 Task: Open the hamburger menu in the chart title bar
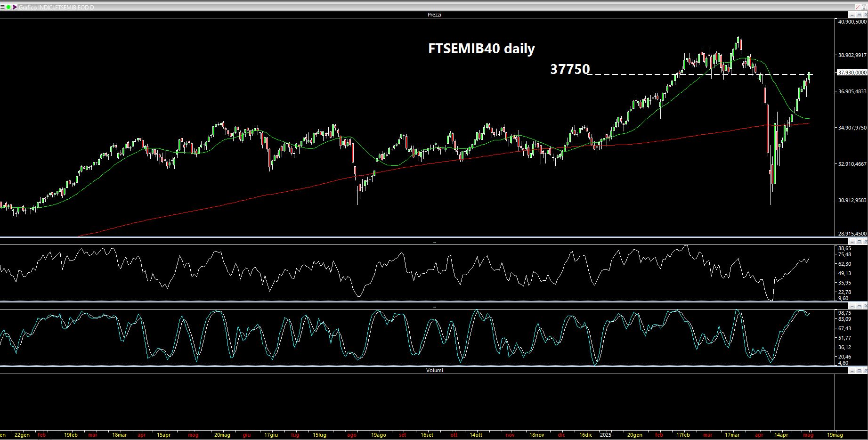click(x=2, y=7)
